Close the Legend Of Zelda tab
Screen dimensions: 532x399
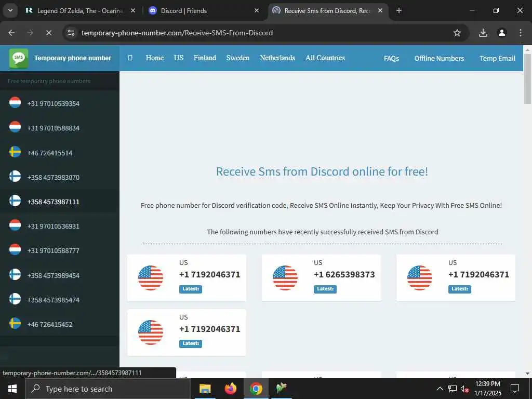tap(133, 10)
